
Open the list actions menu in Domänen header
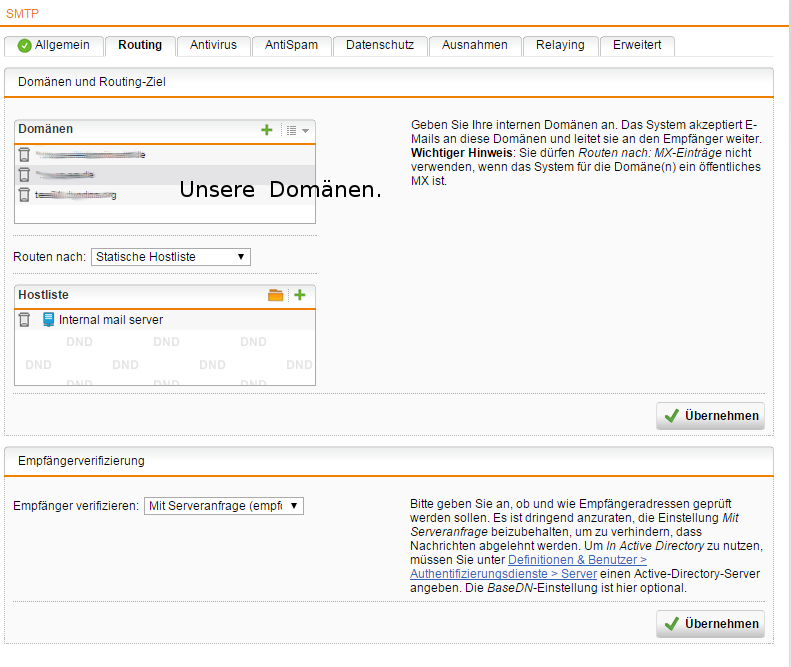click(297, 130)
